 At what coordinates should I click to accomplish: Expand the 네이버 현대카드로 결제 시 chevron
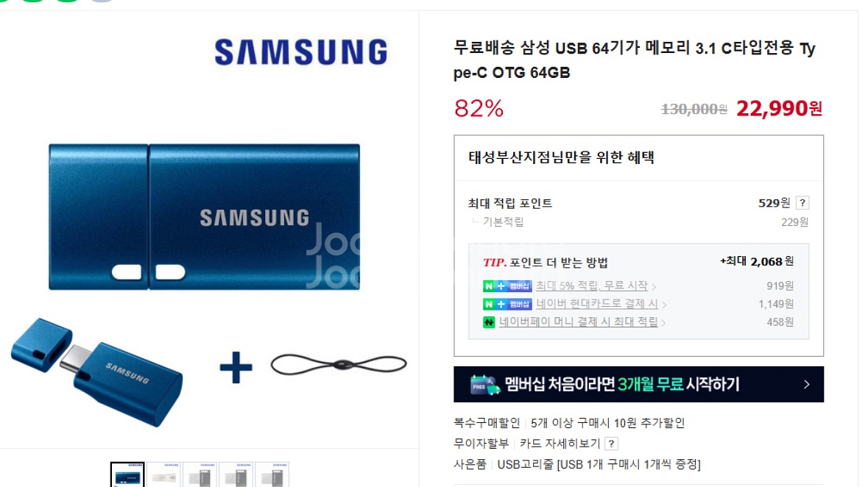pos(664,305)
